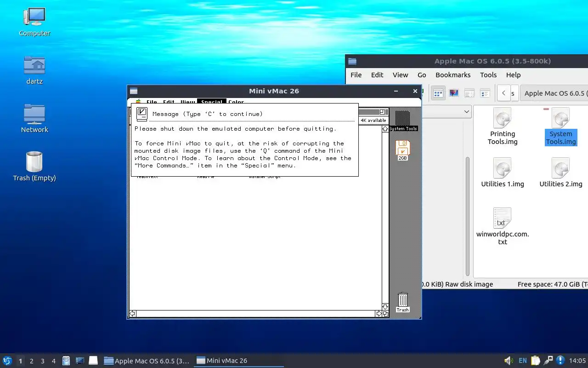
Task: Open Network desktop icon
Action: coord(34,119)
